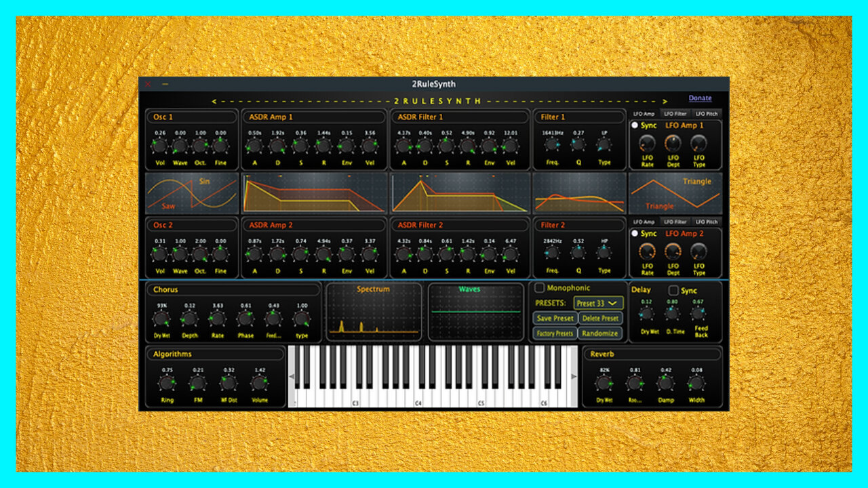This screenshot has width=868, height=488.
Task: Click the ASDR Amp 1 Vel knob
Action: click(x=370, y=146)
